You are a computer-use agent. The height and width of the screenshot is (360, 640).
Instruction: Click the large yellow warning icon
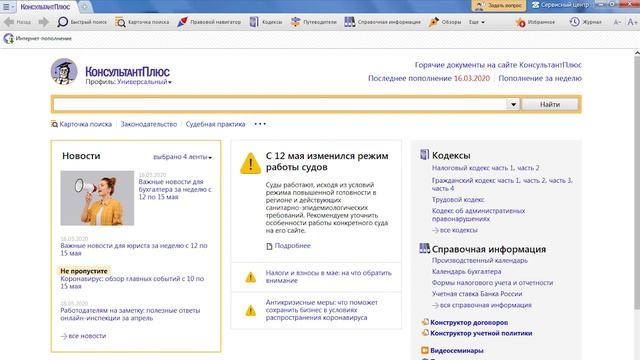pyautogui.click(x=250, y=163)
